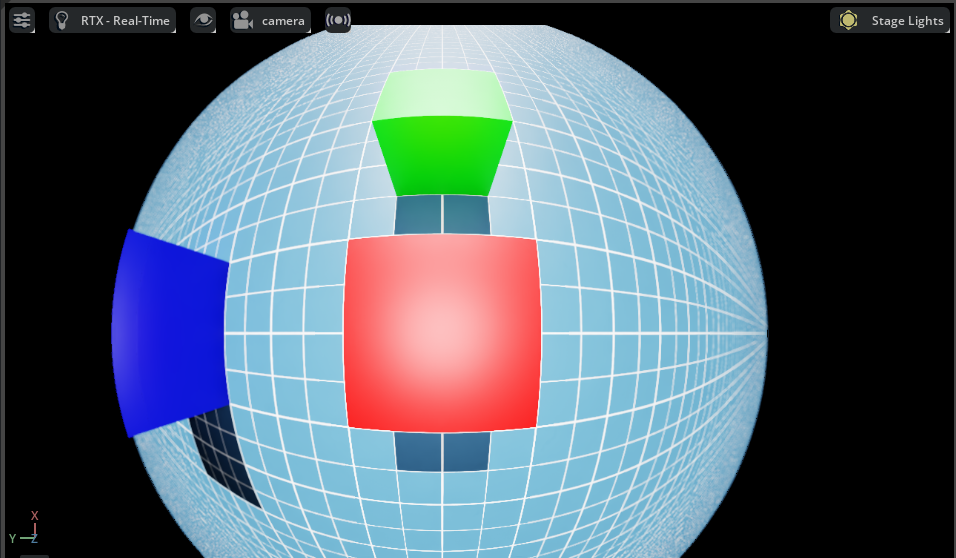
Task: Open the RTX - Real-Time renderer dropdown
Action: pyautogui.click(x=125, y=20)
